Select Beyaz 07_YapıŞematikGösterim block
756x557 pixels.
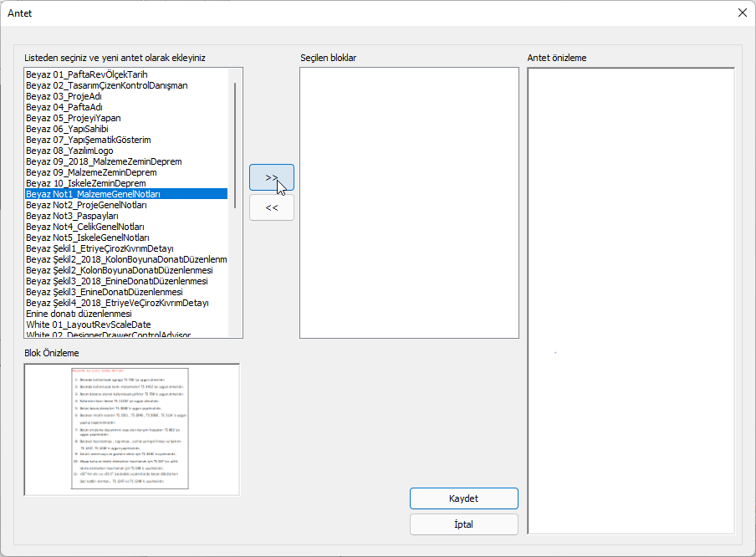(125, 140)
